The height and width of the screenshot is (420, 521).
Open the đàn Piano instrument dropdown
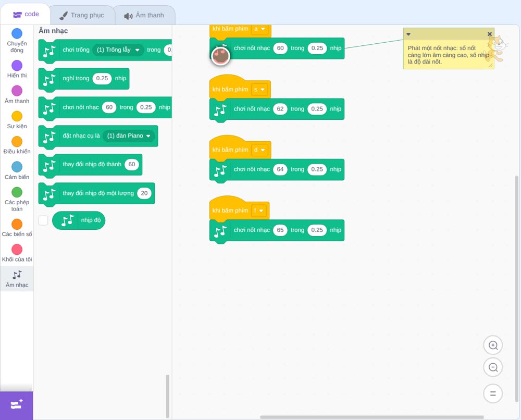[x=129, y=136]
